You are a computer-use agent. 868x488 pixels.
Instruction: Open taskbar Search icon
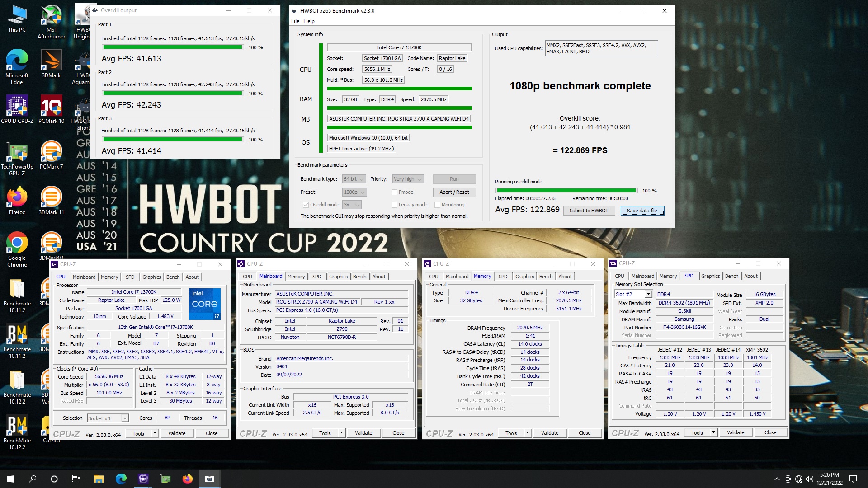(x=33, y=479)
